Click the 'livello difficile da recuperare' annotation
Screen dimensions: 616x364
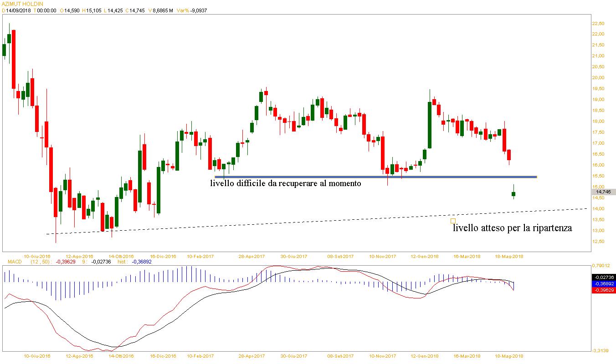pyautogui.click(x=285, y=183)
